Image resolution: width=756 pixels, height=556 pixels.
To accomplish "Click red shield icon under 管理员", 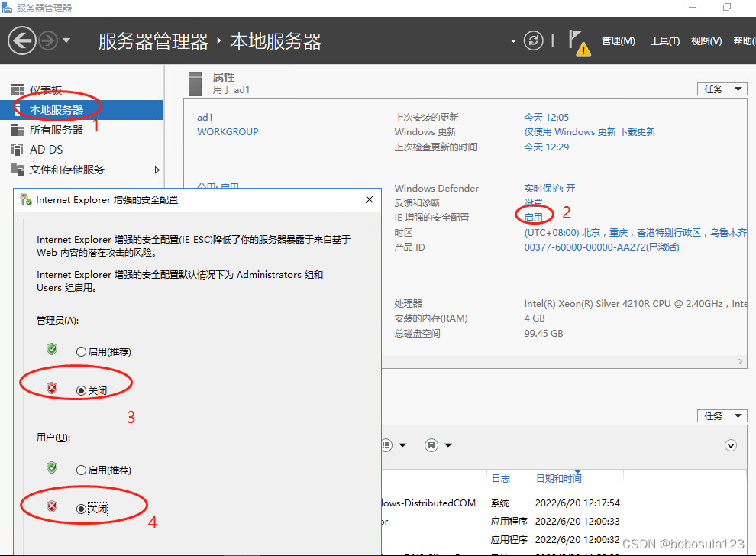I will pos(52,388).
